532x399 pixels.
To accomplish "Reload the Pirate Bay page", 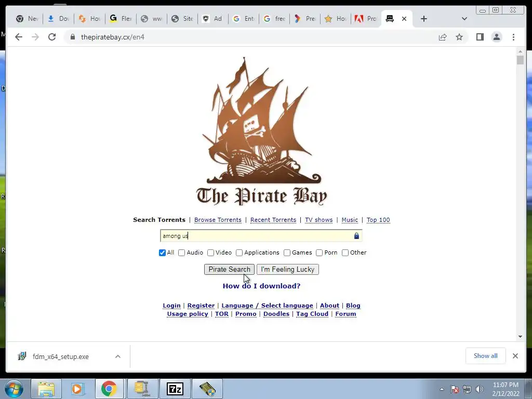I will pos(52,37).
